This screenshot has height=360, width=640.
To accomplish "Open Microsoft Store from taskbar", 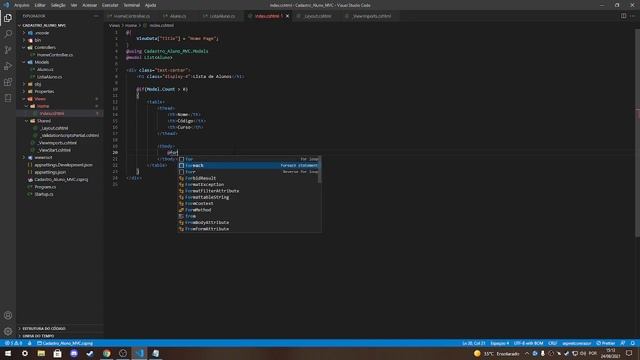I will [x=58, y=353].
